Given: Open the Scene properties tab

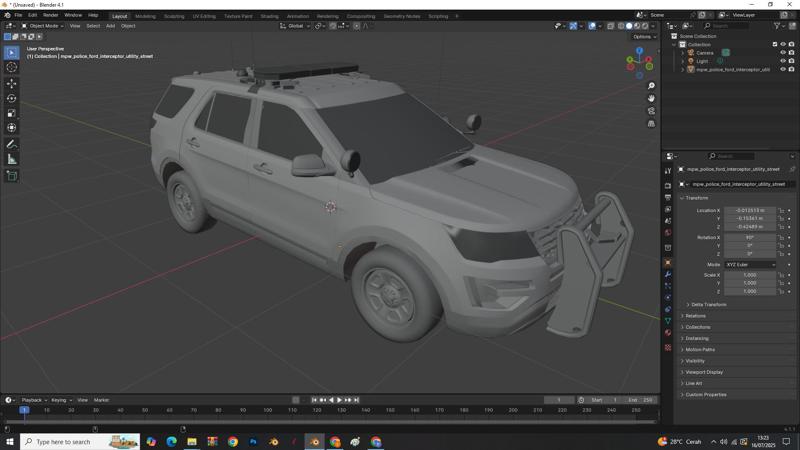Looking at the screenshot, I should (x=668, y=221).
